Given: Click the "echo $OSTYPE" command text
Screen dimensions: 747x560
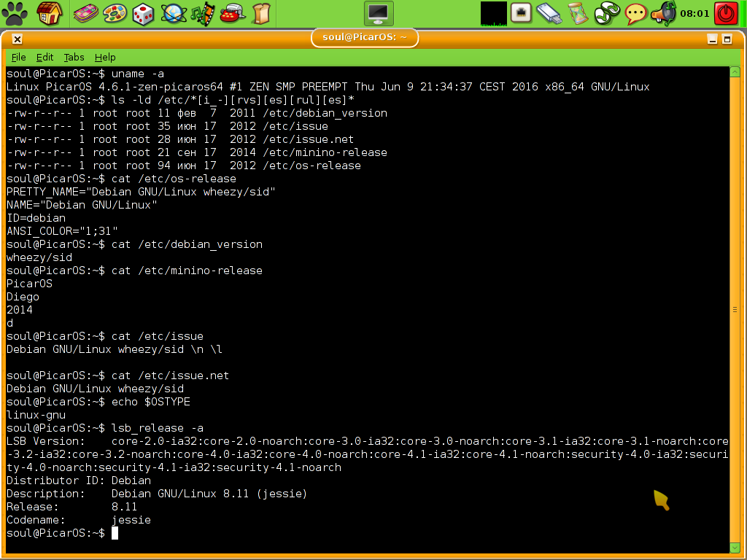Looking at the screenshot, I should pos(150,402).
